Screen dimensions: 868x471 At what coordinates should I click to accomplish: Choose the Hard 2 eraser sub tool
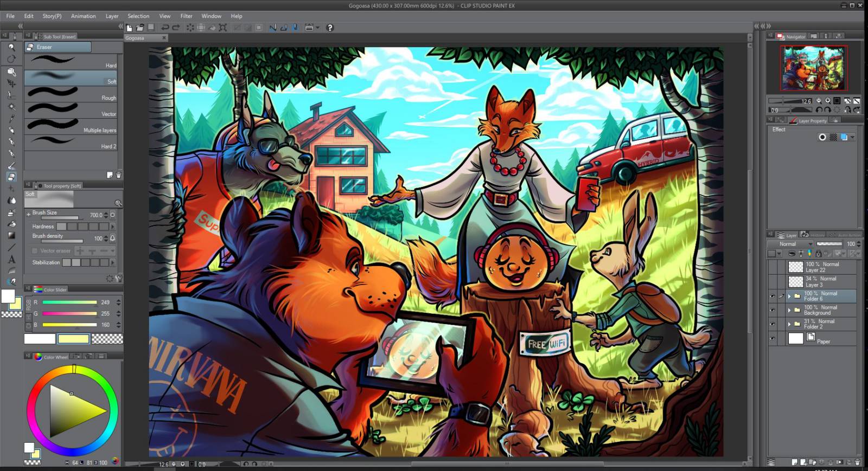[x=71, y=143]
